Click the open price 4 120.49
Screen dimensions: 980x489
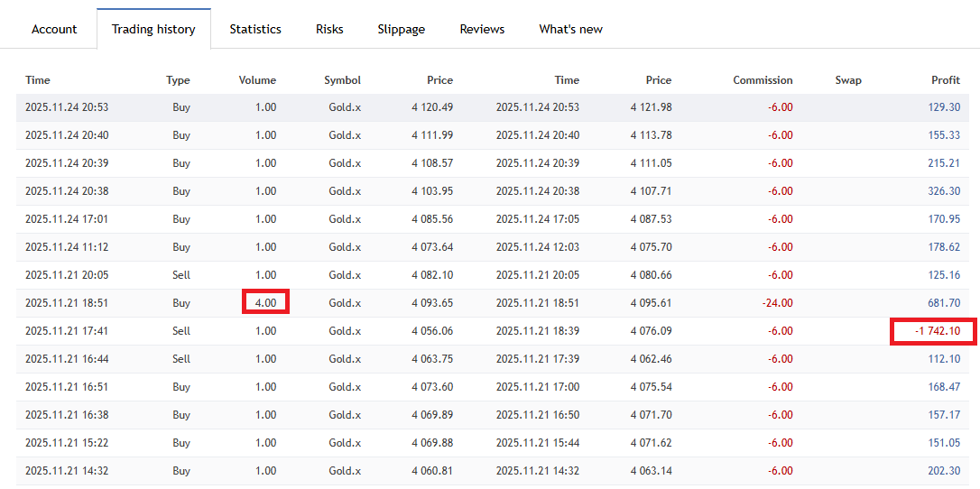point(432,107)
